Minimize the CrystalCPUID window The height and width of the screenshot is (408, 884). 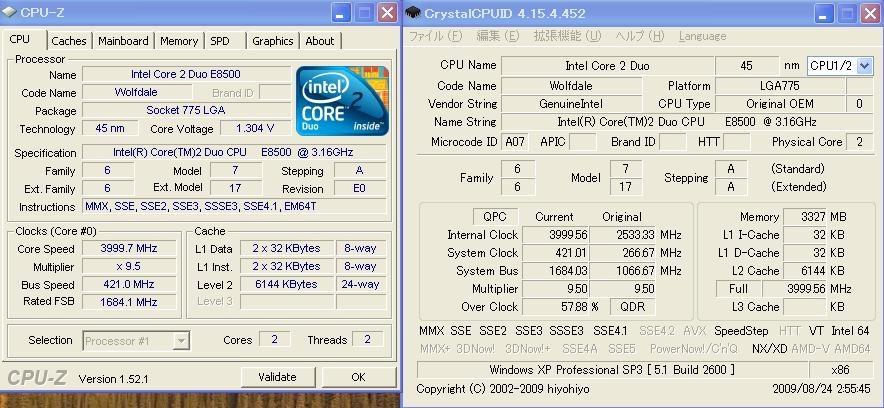[x=824, y=12]
